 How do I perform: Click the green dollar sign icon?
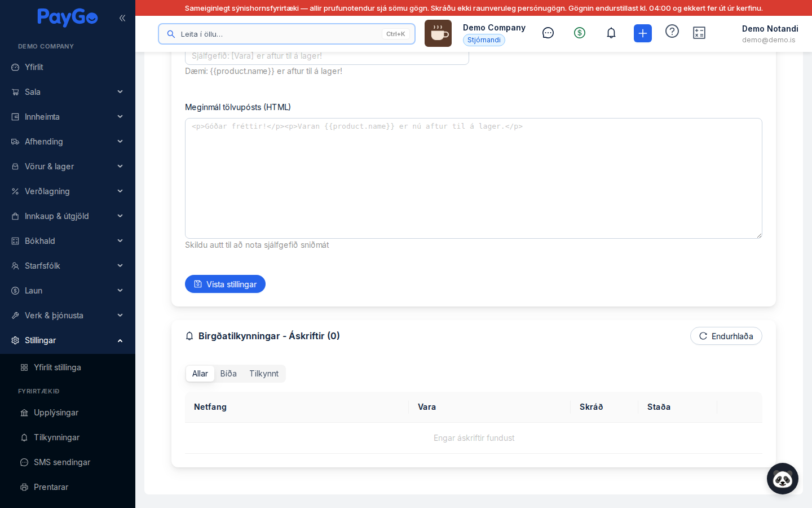coord(580,33)
